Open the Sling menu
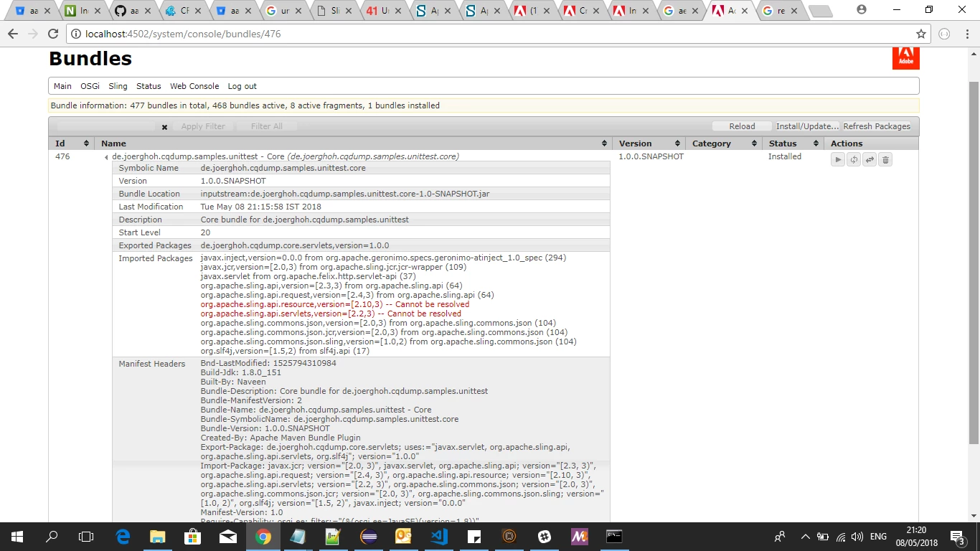This screenshot has width=980, height=551. coord(118,86)
